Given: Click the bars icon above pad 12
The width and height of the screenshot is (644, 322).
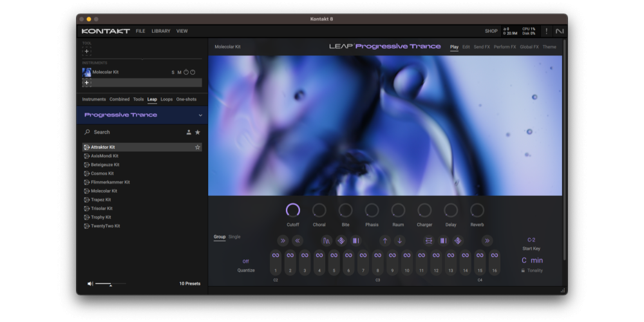Looking at the screenshot, I should click(x=443, y=241).
